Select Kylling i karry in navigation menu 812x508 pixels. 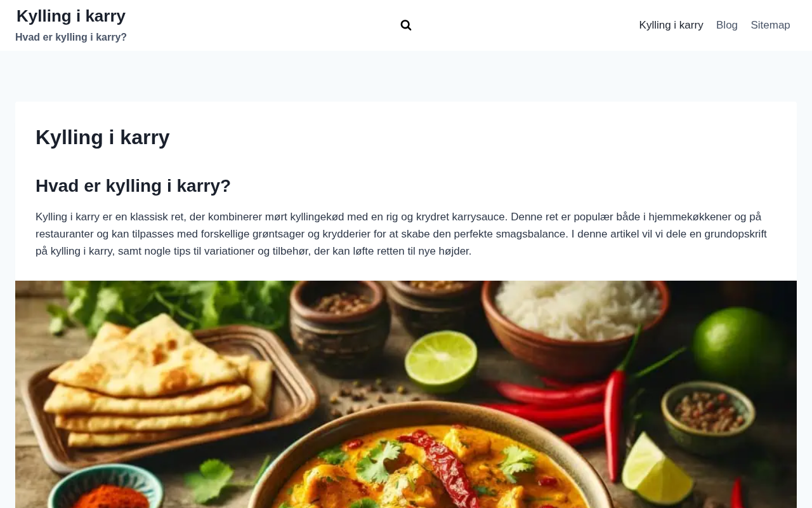(671, 25)
